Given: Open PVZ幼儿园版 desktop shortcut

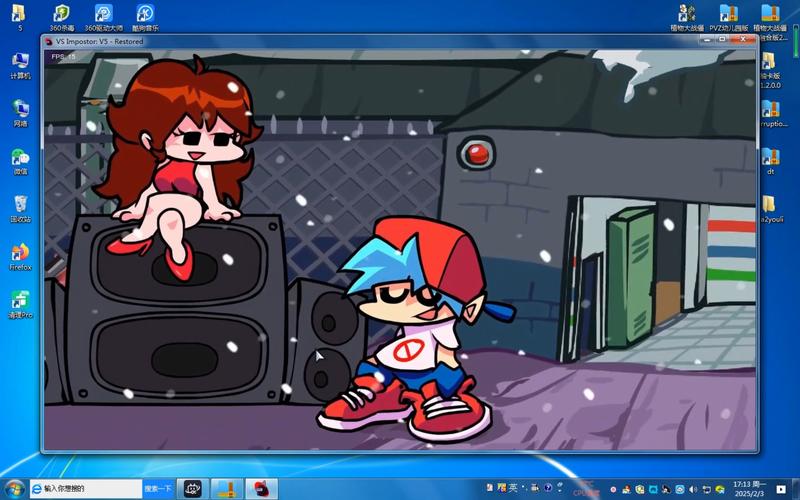Looking at the screenshot, I should coord(729,17).
